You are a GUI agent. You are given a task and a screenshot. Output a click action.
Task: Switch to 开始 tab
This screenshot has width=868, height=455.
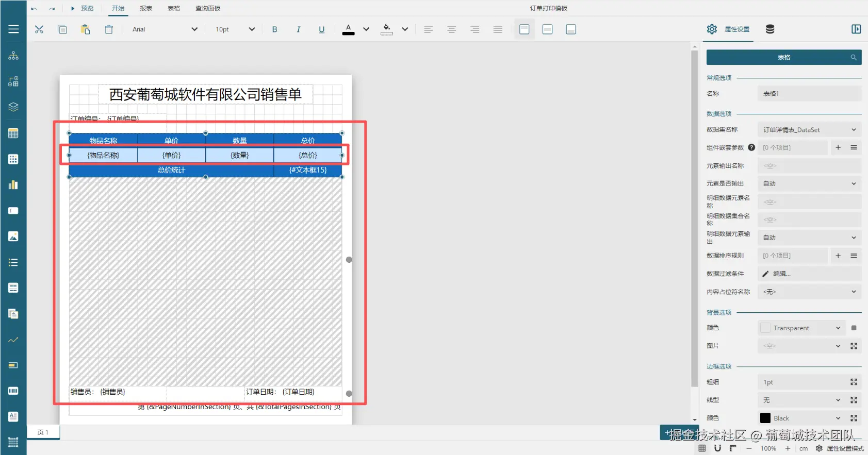click(x=118, y=8)
